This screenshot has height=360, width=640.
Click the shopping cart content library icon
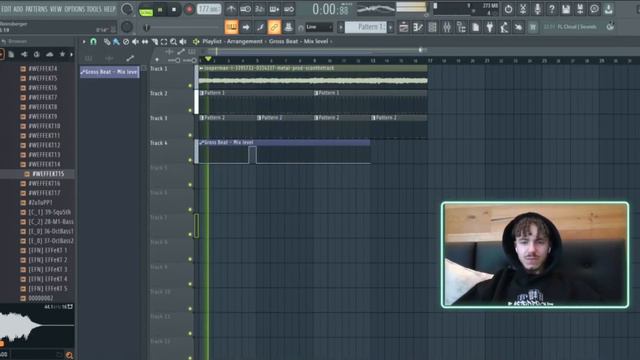(x=533, y=27)
